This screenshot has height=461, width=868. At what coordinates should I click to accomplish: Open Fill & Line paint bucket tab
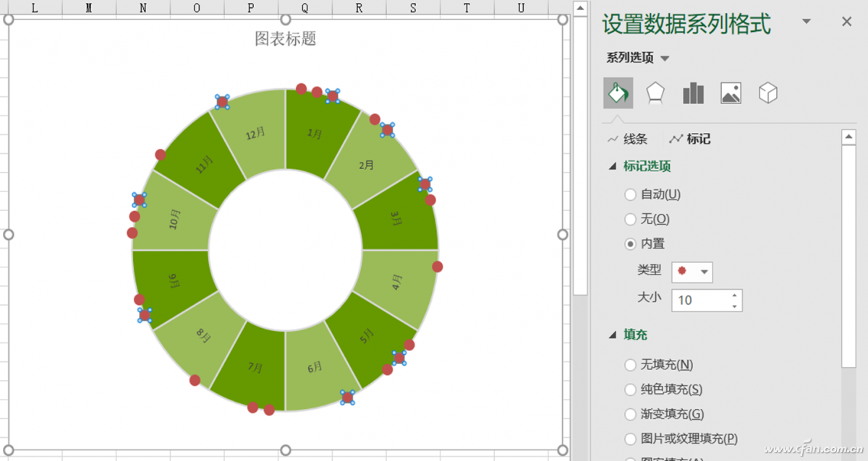click(x=618, y=93)
